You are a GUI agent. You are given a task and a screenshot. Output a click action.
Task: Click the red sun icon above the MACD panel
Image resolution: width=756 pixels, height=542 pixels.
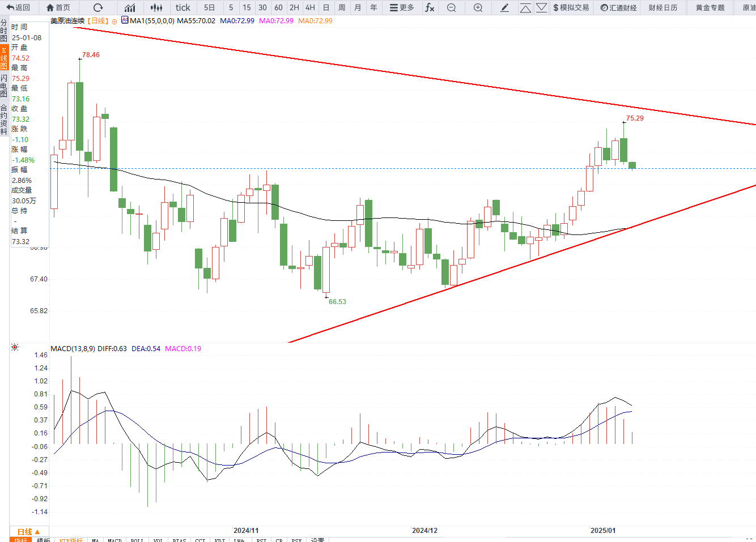tap(15, 347)
